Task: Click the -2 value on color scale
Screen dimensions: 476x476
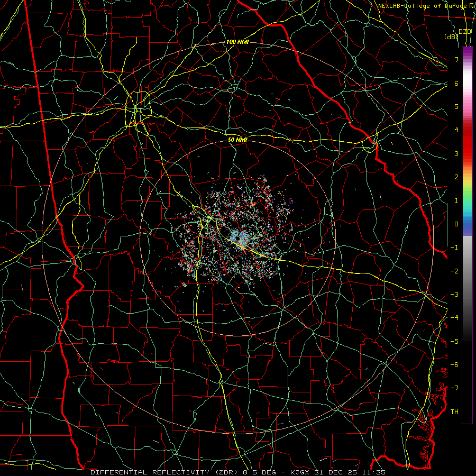Action: coord(454,271)
